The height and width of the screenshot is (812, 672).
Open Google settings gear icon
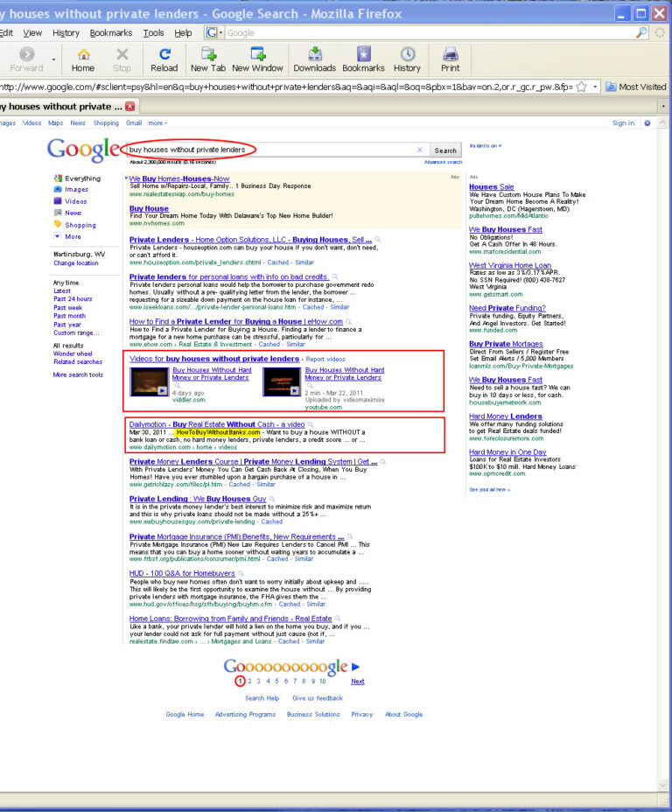[647, 123]
